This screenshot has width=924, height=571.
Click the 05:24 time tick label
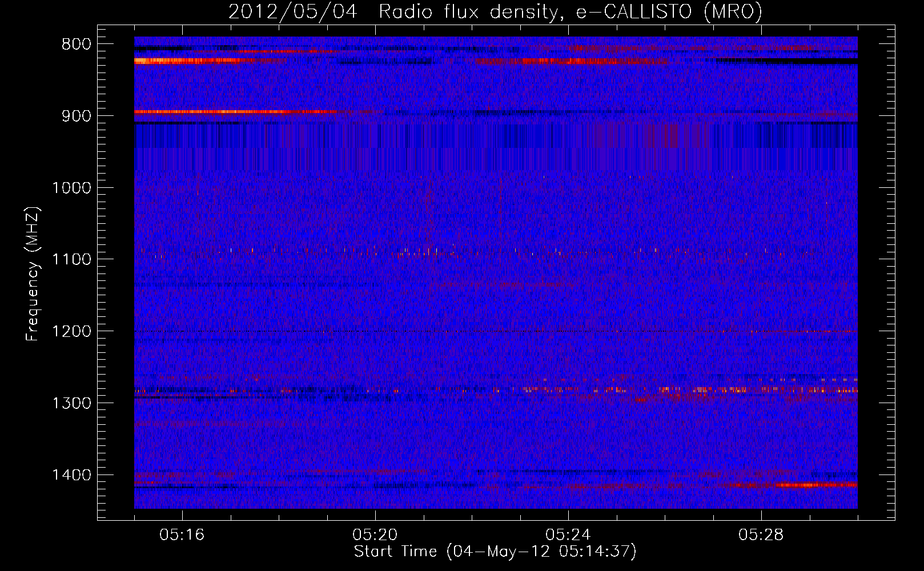point(568,535)
